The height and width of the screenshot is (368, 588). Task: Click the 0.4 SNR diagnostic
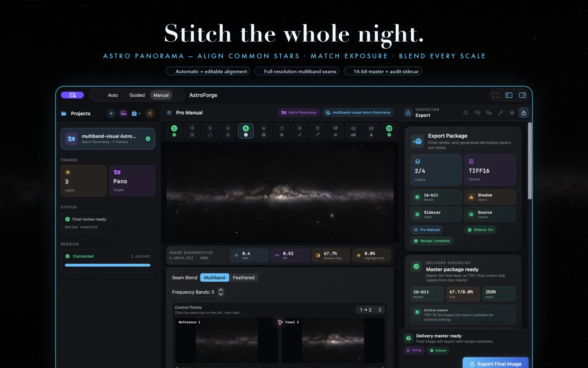(250, 255)
